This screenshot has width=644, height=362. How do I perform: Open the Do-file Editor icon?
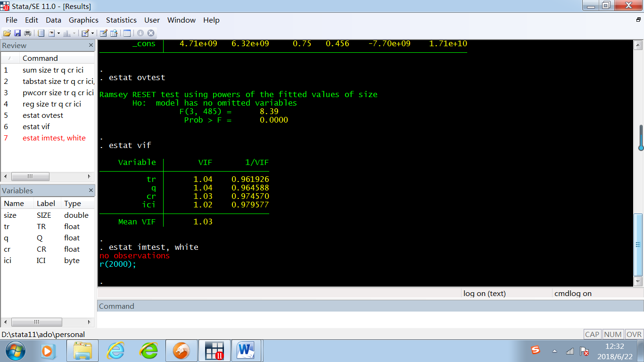coord(85,33)
